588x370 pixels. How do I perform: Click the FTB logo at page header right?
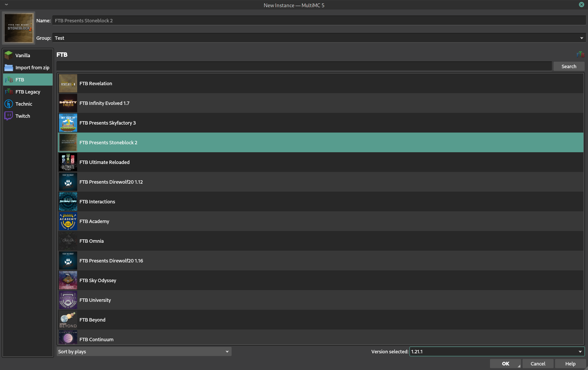(x=580, y=55)
